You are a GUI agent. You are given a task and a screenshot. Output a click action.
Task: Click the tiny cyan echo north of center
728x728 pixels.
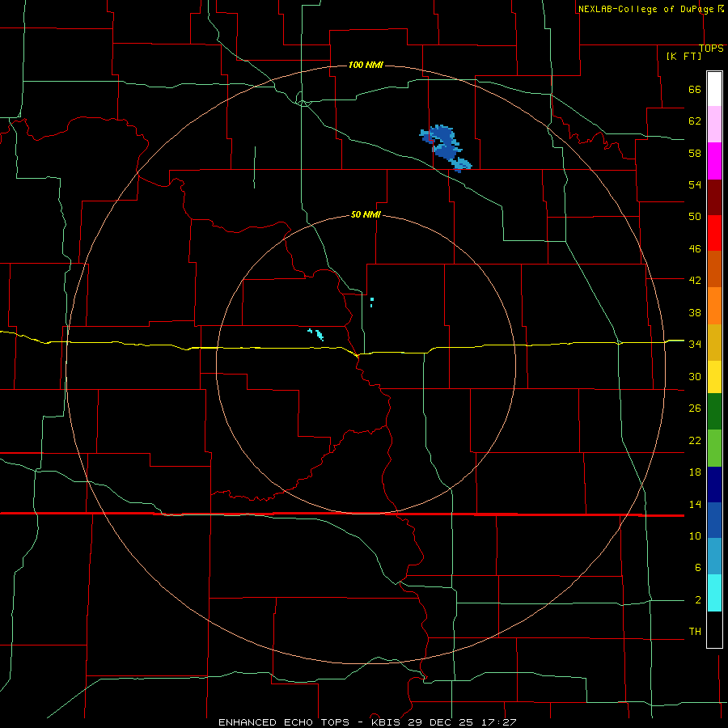[371, 303]
